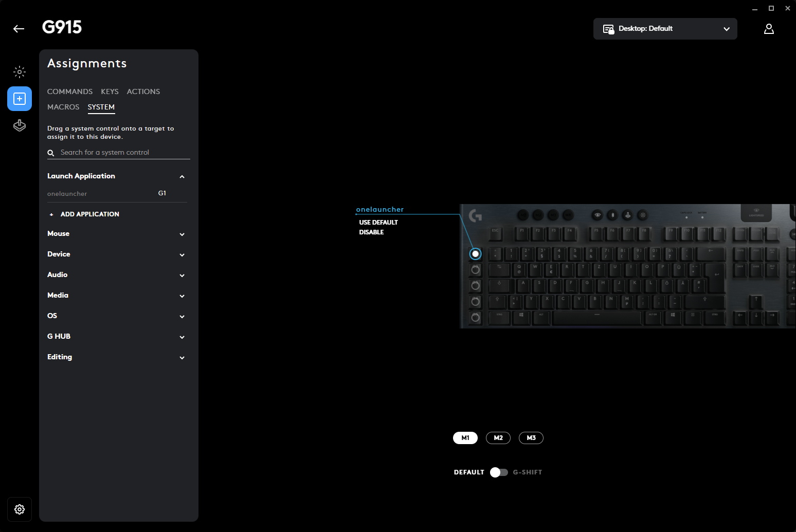
Task: Select the G2 key marker on keyboard
Action: click(x=476, y=270)
